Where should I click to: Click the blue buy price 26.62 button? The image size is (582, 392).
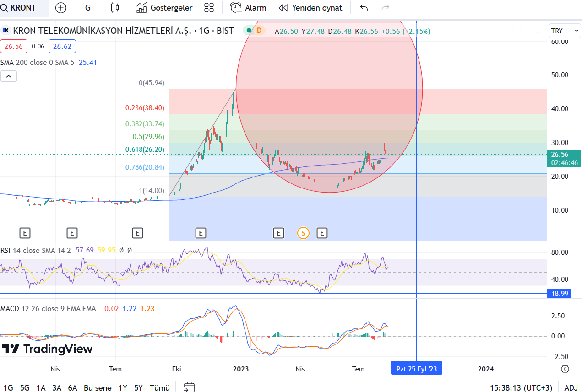[62, 46]
